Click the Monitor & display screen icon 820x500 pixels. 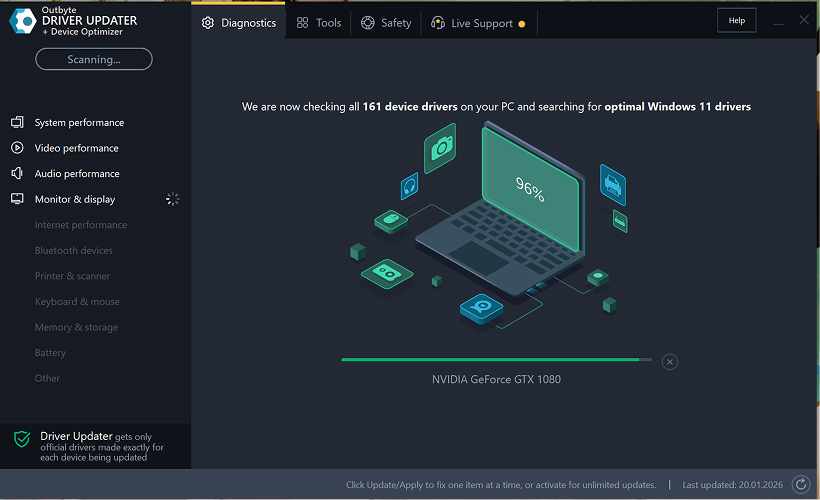click(17, 199)
